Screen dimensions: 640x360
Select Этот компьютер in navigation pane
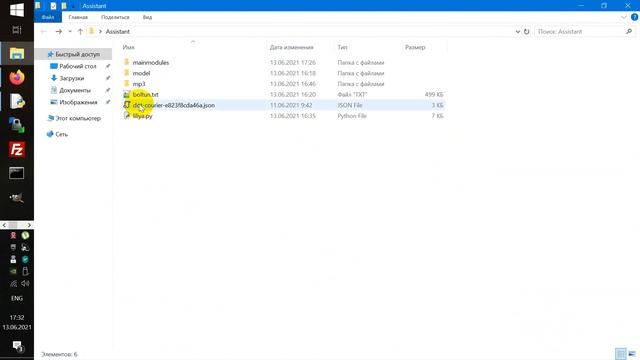click(78, 118)
